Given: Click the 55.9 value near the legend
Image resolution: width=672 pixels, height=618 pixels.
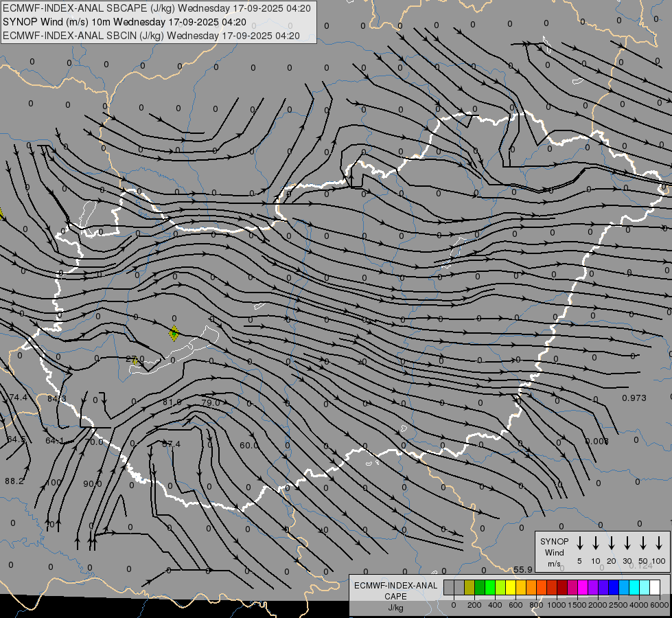Looking at the screenshot, I should [x=522, y=570].
